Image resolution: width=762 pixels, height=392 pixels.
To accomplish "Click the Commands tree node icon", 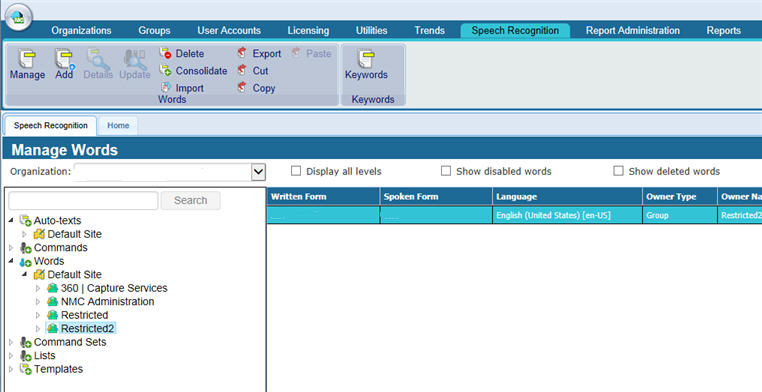I will [26, 248].
